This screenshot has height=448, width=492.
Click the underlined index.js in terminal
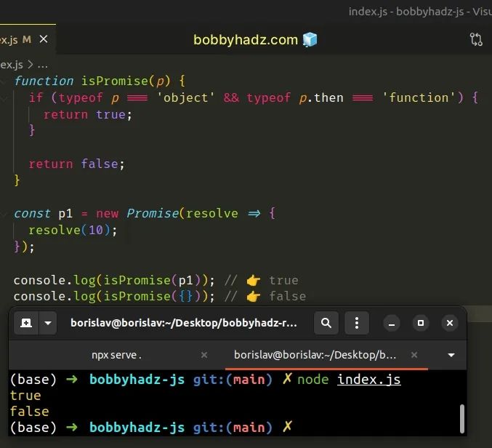point(368,380)
